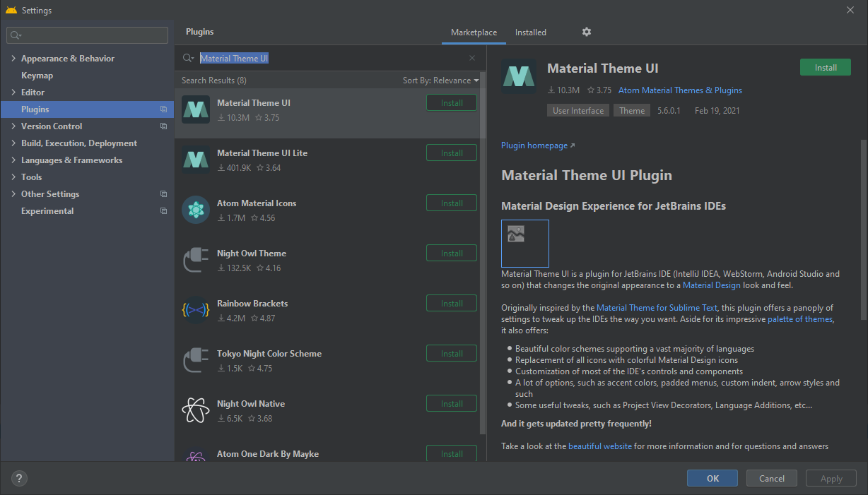The height and width of the screenshot is (495, 868).
Task: Expand the Version Control section
Action: pyautogui.click(x=13, y=126)
